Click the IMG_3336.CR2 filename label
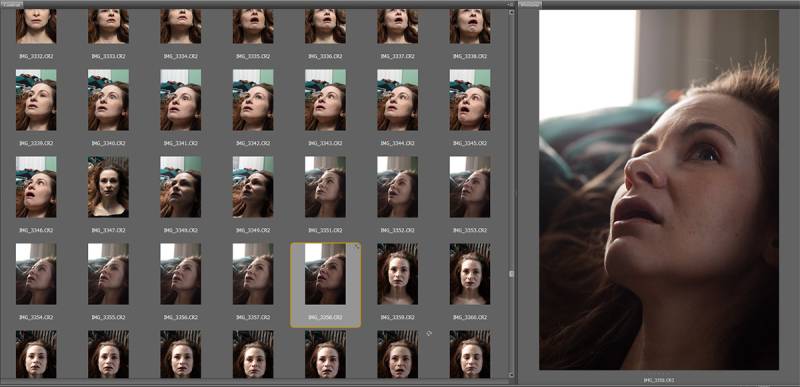The height and width of the screenshot is (387, 800). click(x=326, y=57)
